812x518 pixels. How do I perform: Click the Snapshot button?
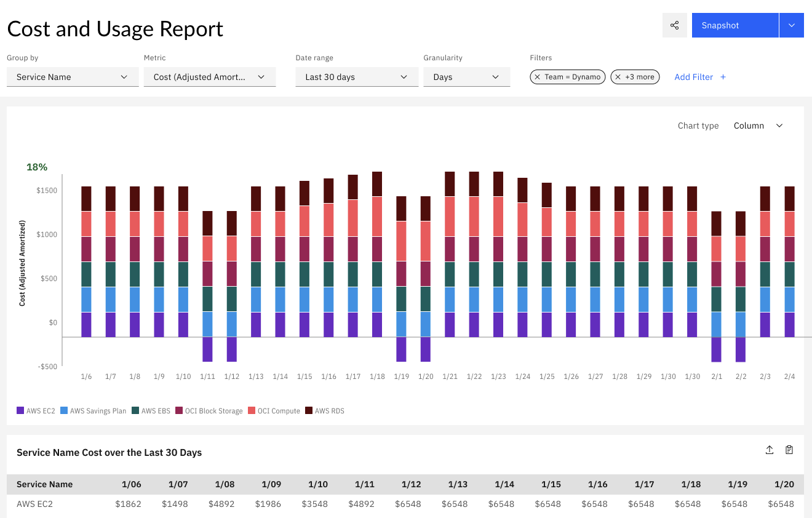click(x=734, y=25)
